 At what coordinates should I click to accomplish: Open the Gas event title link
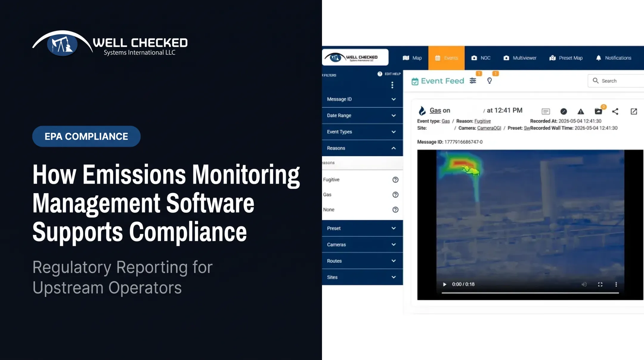[435, 110]
